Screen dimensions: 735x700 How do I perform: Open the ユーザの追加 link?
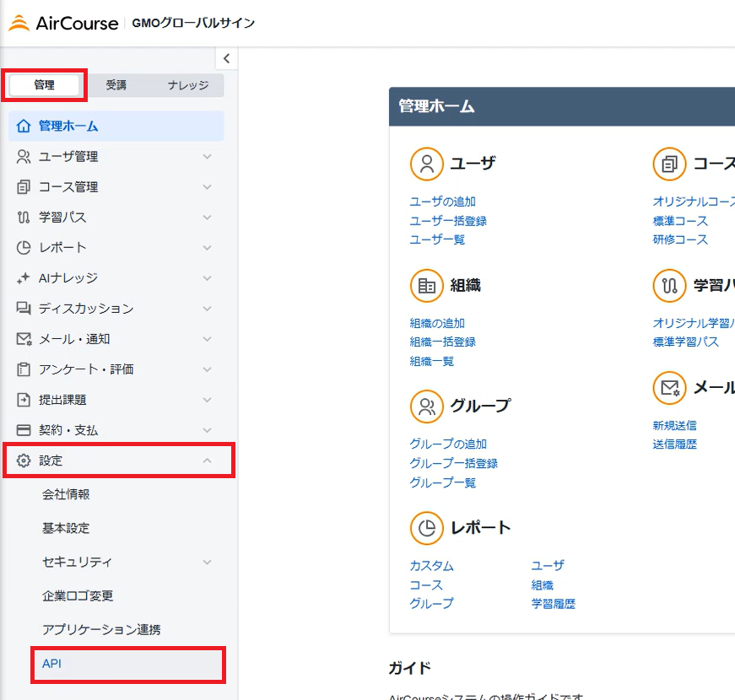pyautogui.click(x=442, y=202)
